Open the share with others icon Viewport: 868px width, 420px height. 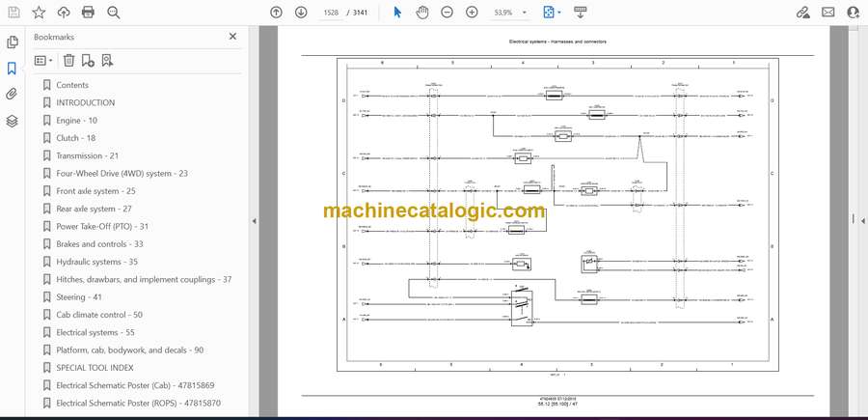coord(854,13)
